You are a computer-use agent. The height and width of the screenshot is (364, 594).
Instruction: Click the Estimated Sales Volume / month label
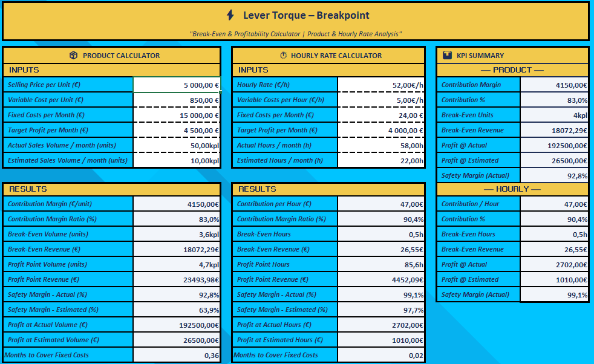coord(67,160)
